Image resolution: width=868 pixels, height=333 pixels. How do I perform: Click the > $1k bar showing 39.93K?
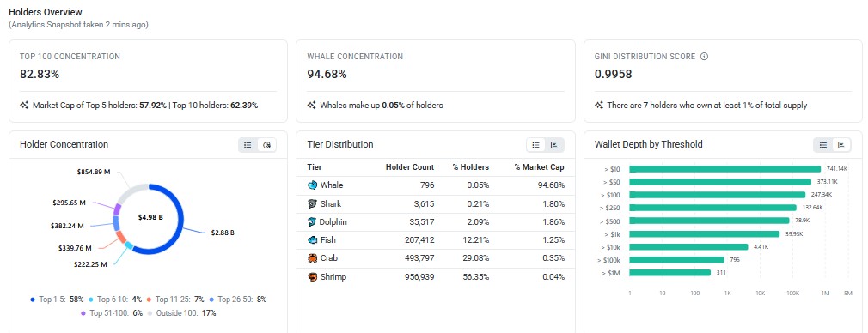click(x=704, y=233)
